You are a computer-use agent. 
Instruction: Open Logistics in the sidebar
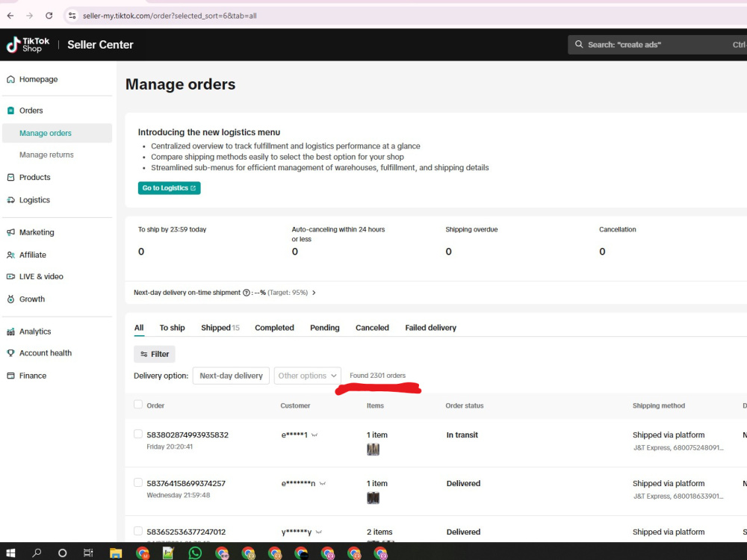pyautogui.click(x=34, y=200)
